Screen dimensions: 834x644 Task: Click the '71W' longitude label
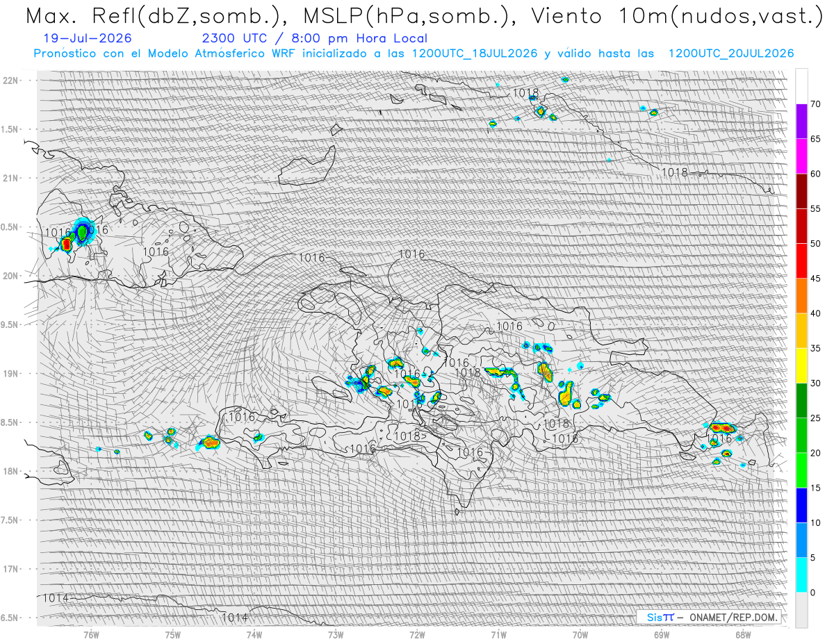coord(498,634)
